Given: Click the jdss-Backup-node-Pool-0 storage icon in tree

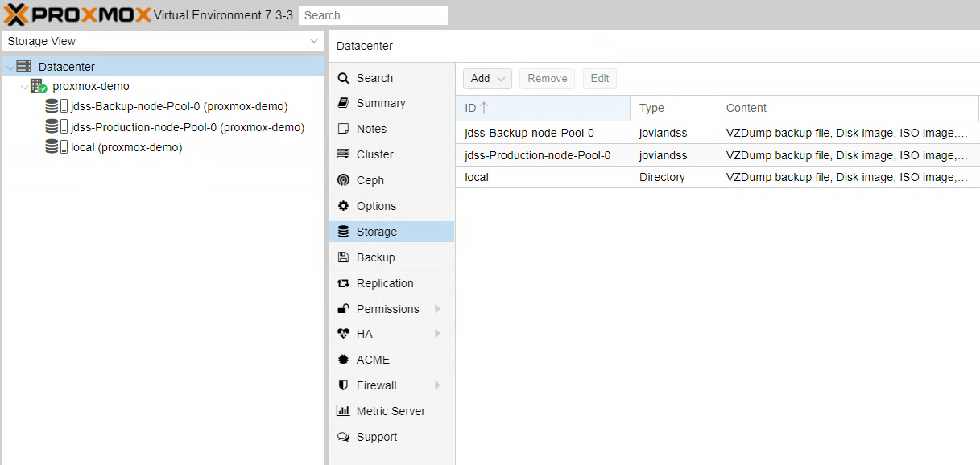Looking at the screenshot, I should 56,106.
